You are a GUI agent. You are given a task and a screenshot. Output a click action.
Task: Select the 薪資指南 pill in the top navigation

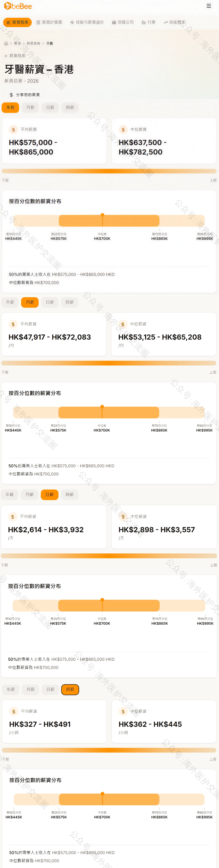18,22
